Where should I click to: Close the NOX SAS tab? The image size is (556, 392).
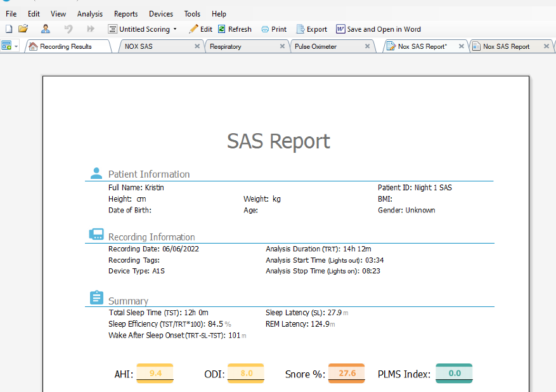(x=197, y=46)
